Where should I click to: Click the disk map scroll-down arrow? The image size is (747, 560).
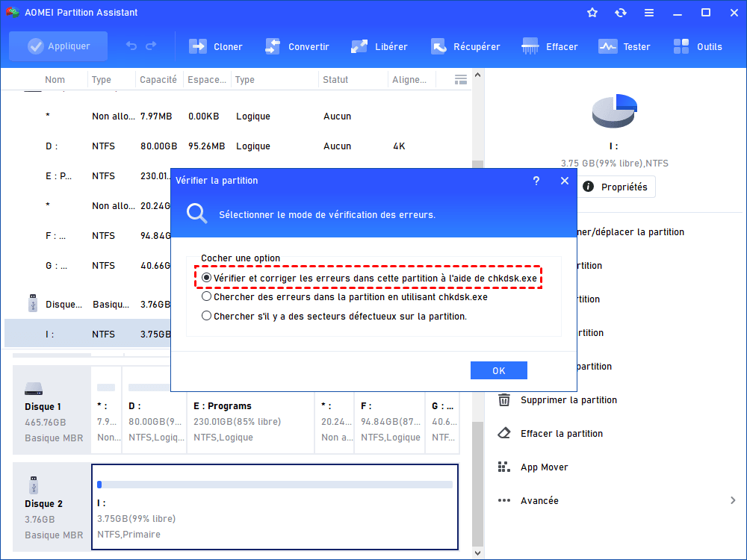click(x=478, y=553)
